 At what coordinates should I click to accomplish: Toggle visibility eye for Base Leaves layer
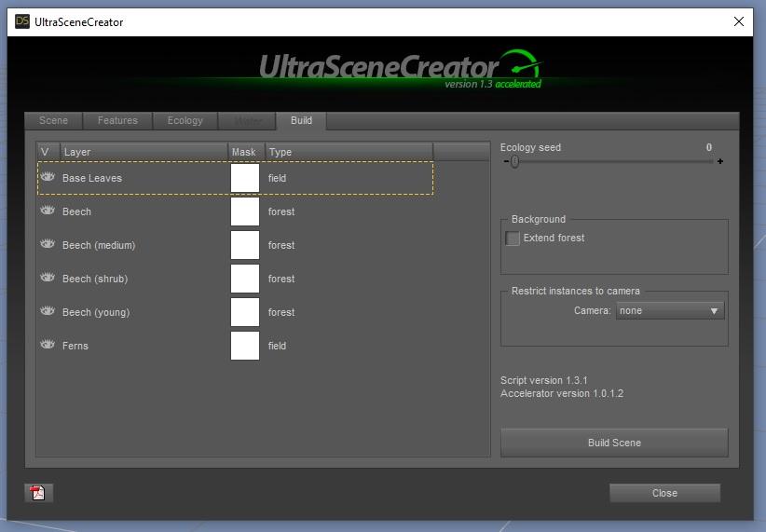click(48, 177)
